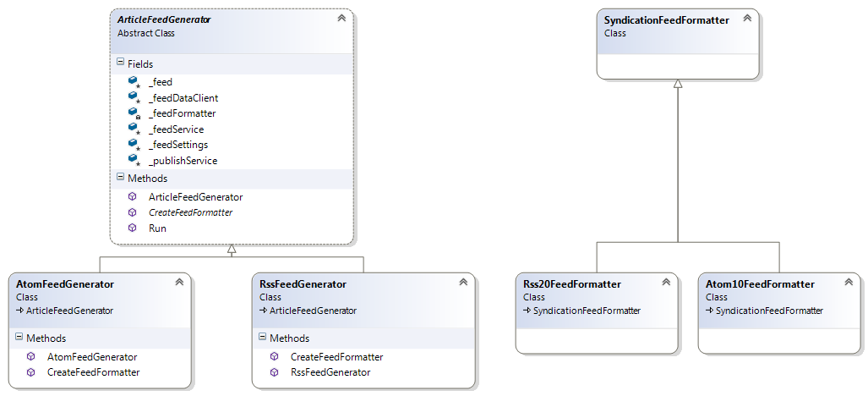
Task: Click the _feed field icon
Action: pos(133,82)
